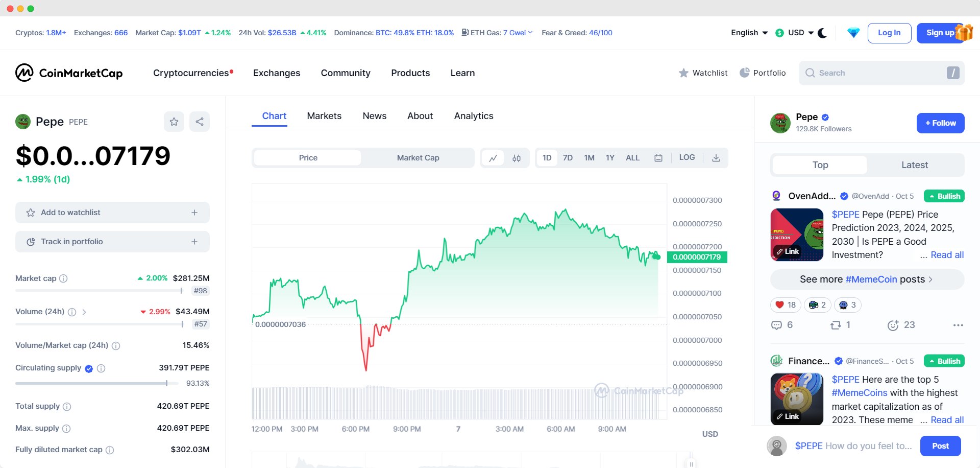Open the Products menu
The height and width of the screenshot is (468, 980).
(410, 73)
